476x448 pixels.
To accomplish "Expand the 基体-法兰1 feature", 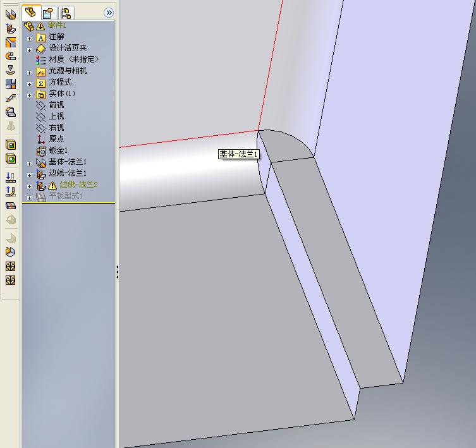I will click(x=30, y=164).
